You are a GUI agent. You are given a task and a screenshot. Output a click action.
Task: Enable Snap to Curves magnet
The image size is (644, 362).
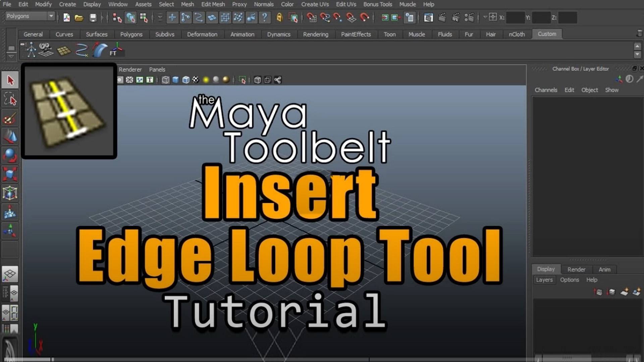tap(325, 17)
